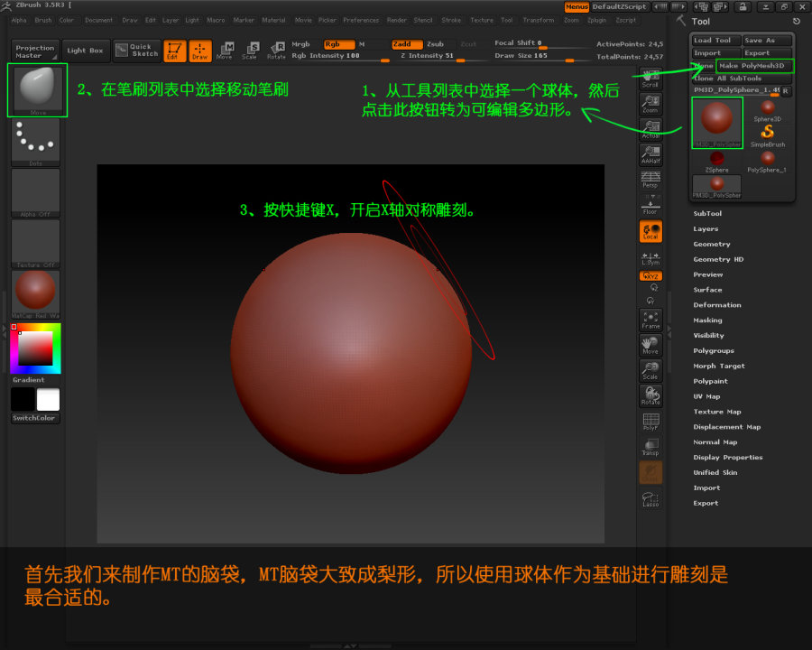Set canvas to Actual size

point(651,129)
